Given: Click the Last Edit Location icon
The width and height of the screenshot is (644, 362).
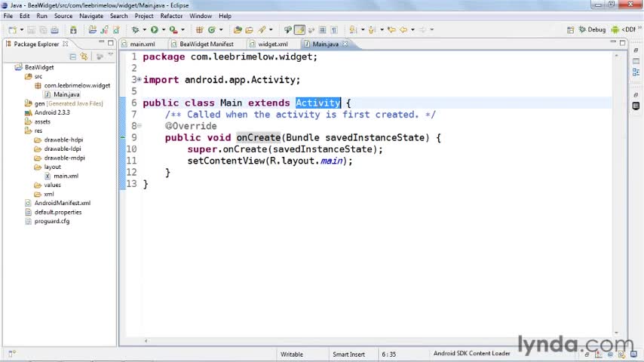Looking at the screenshot, I should [391, 30].
